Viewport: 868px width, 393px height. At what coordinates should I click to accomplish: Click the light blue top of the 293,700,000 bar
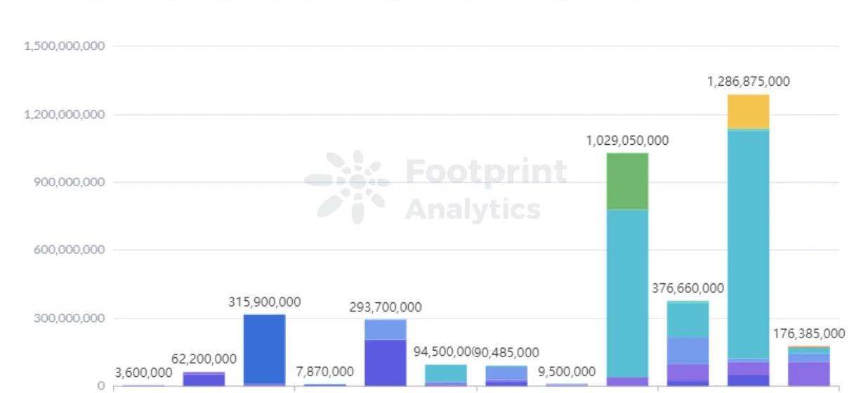(385, 329)
